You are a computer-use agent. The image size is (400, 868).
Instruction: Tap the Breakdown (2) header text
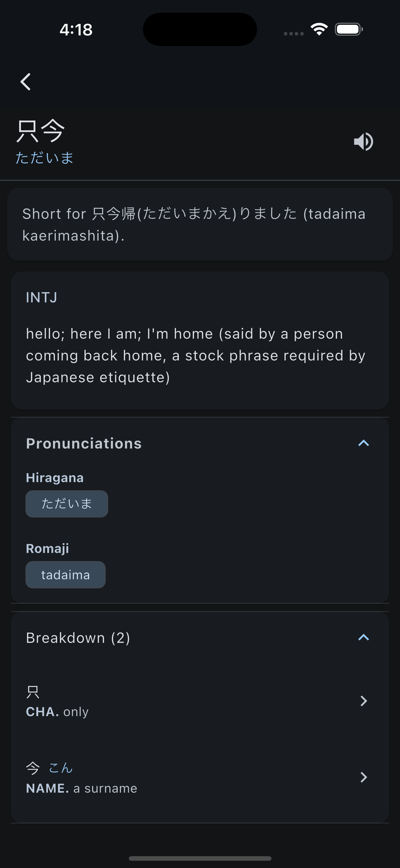78,638
